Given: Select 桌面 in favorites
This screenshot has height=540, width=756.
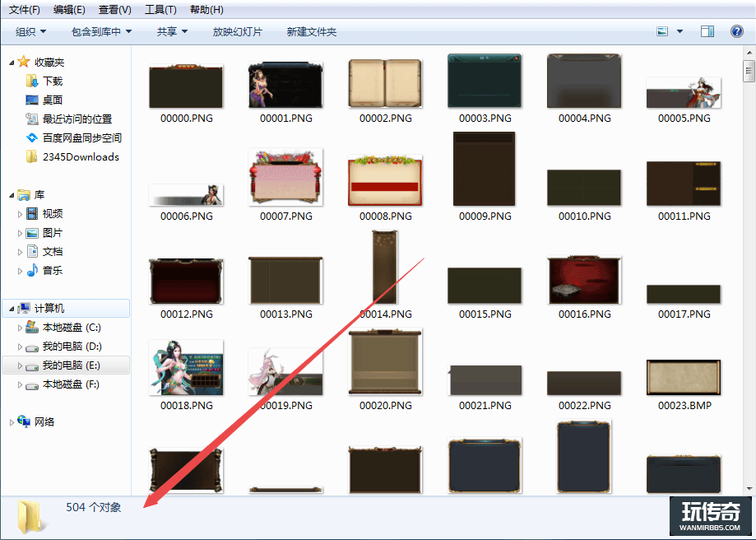Looking at the screenshot, I should point(53,100).
